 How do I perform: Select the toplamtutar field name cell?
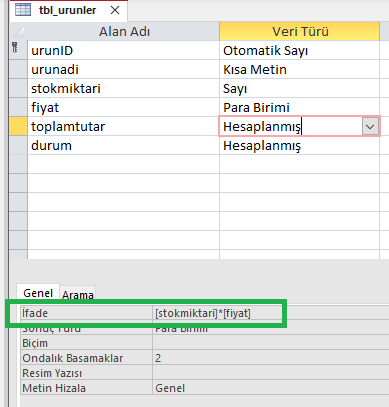click(123, 127)
